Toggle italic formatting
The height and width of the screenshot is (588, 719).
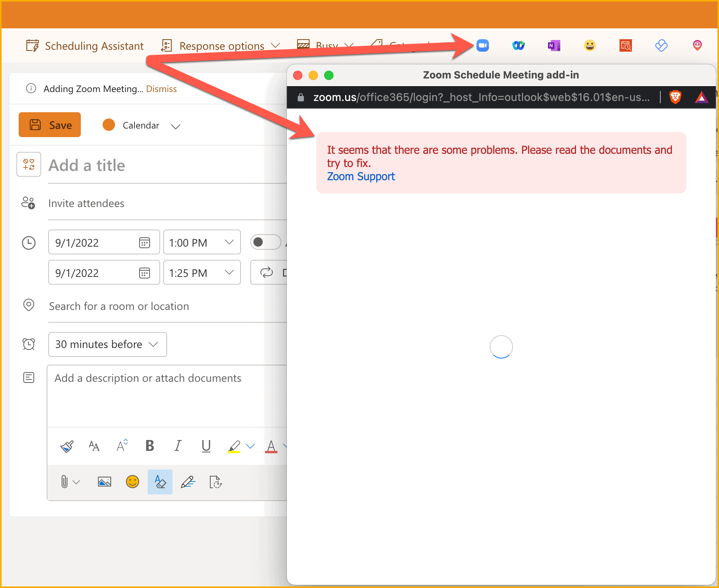178,446
